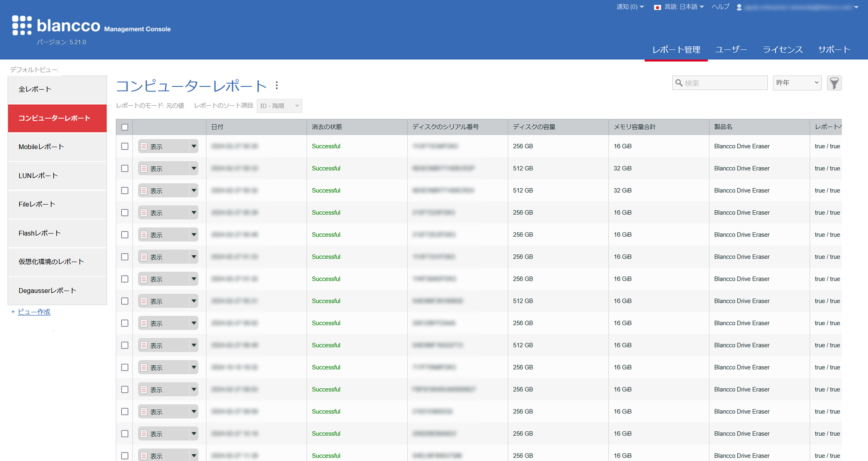The width and height of the screenshot is (868, 461).
Task: Click the 日付 column header
Action: [x=256, y=127]
